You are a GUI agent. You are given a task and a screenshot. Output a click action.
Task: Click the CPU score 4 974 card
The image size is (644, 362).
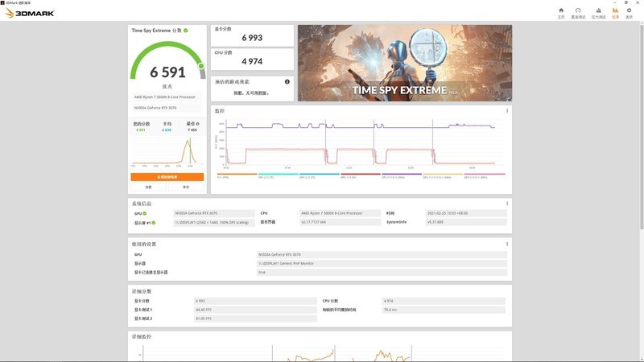252,59
